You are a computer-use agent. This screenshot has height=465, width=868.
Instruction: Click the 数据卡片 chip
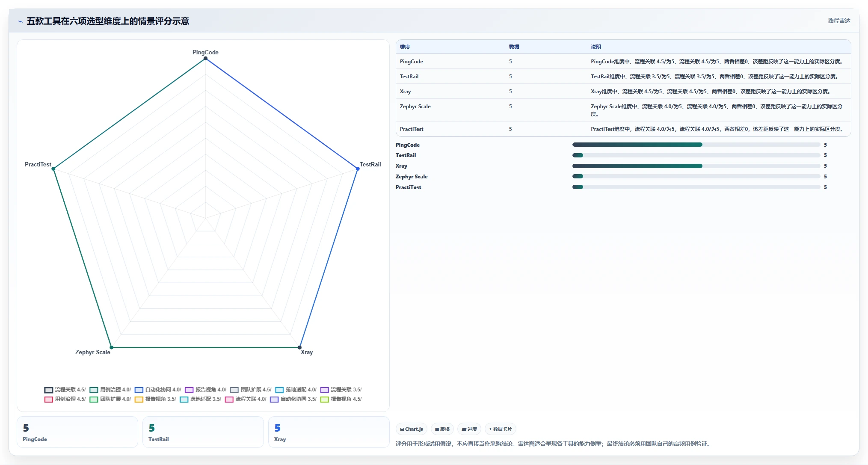[x=500, y=429]
